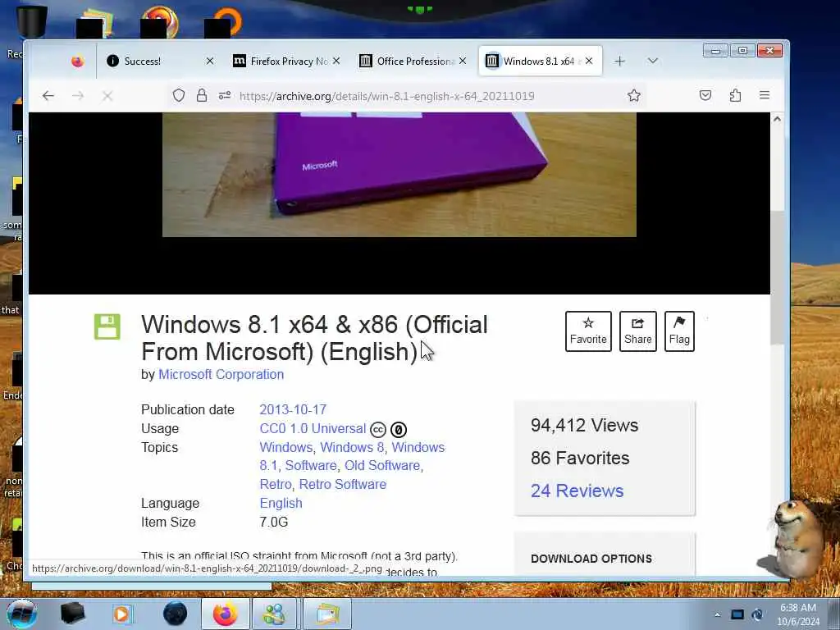This screenshot has height=630, width=840.
Task: Open the Extensions puzzle icon
Action: click(x=735, y=95)
